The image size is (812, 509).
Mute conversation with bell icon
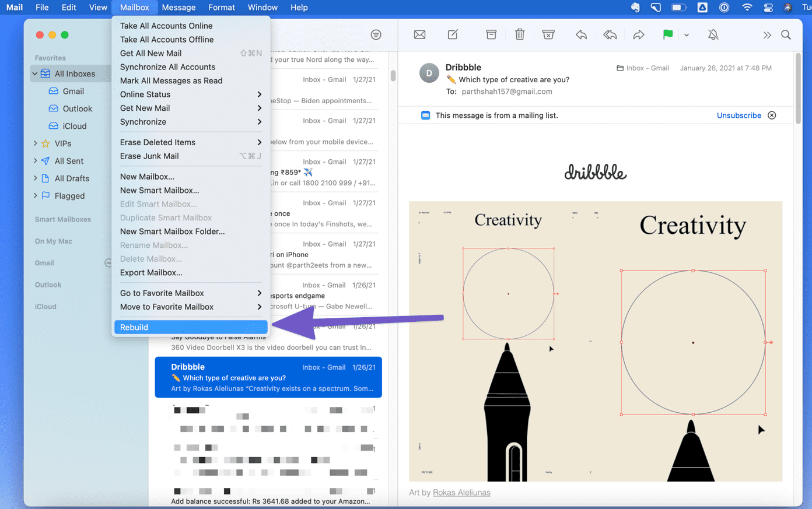click(713, 35)
